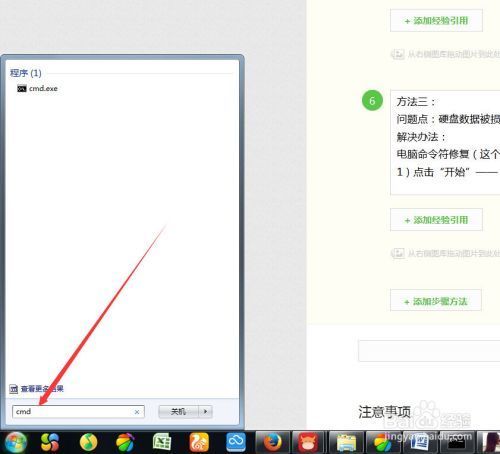This screenshot has height=454, width=500.
Task: Click 添加经验引用 button below step 6
Action: tap(436, 220)
